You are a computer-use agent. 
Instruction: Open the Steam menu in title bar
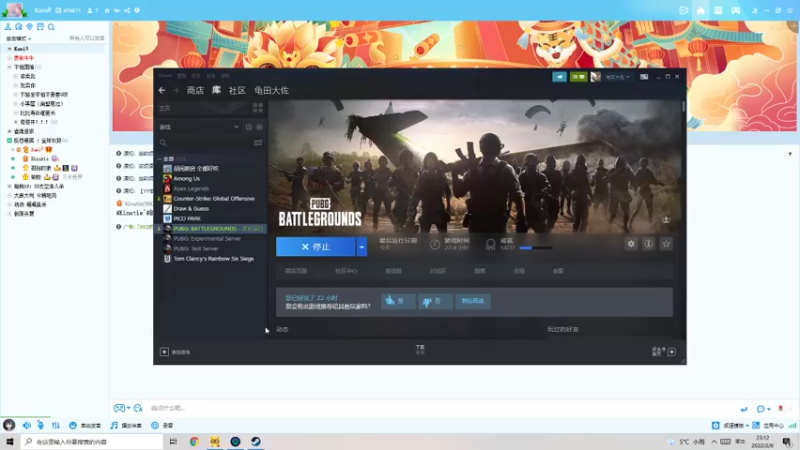click(165, 76)
